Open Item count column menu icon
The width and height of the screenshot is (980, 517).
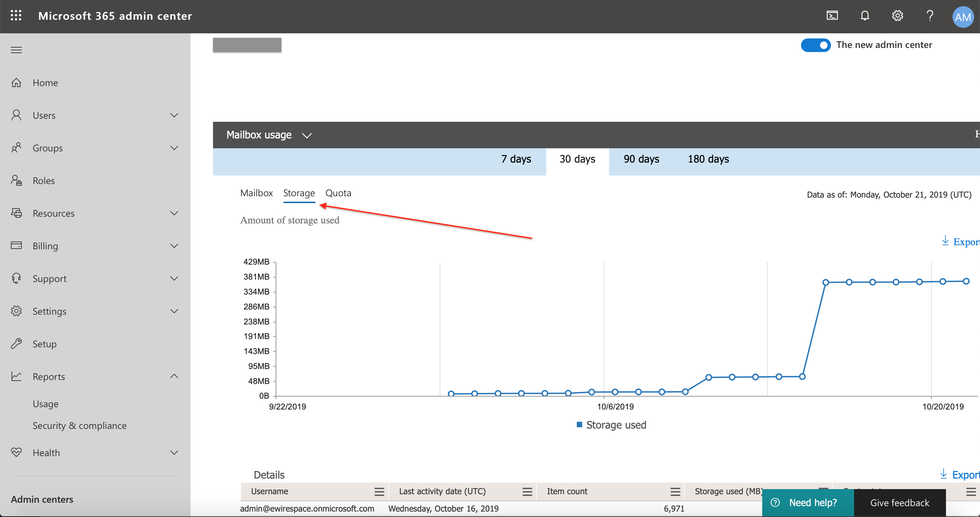click(x=675, y=492)
